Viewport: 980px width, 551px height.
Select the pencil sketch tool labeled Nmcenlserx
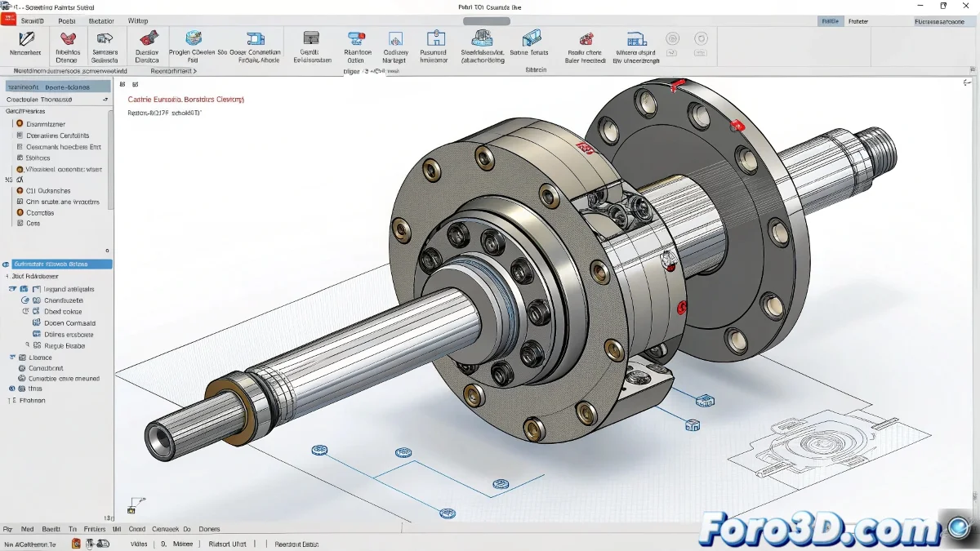pyautogui.click(x=26, y=38)
